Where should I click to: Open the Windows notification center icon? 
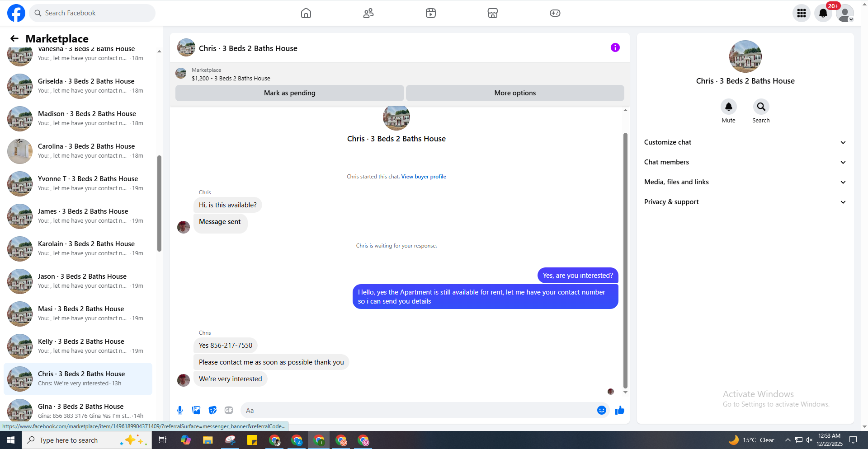(x=853, y=440)
